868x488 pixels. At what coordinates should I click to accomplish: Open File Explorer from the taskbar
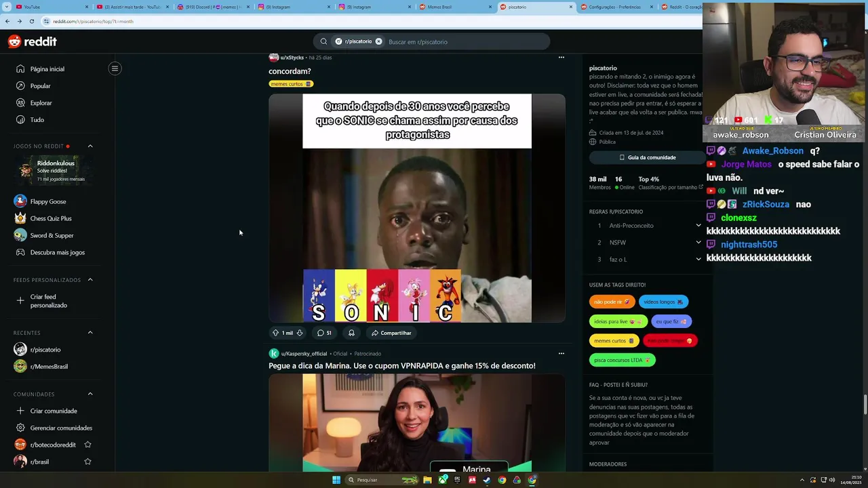[x=427, y=480]
